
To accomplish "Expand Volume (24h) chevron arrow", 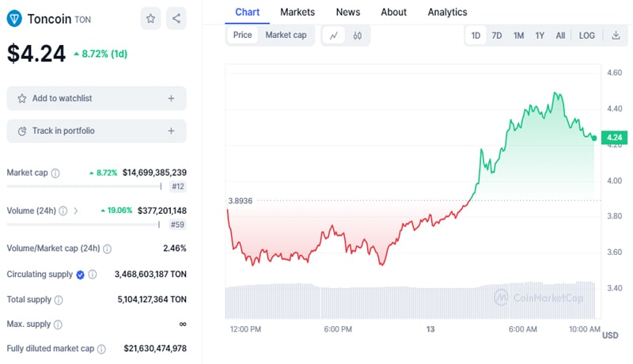I will click(75, 210).
